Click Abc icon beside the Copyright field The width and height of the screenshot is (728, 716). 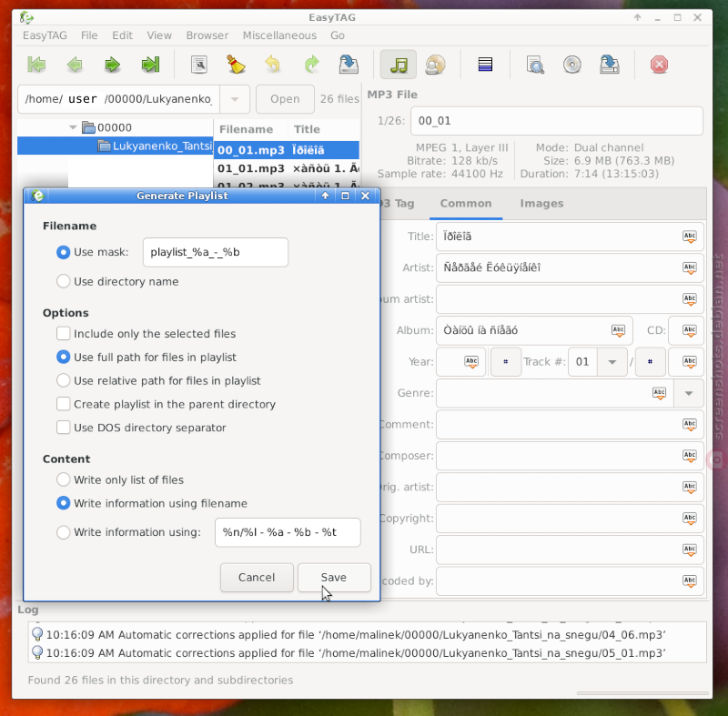690,519
